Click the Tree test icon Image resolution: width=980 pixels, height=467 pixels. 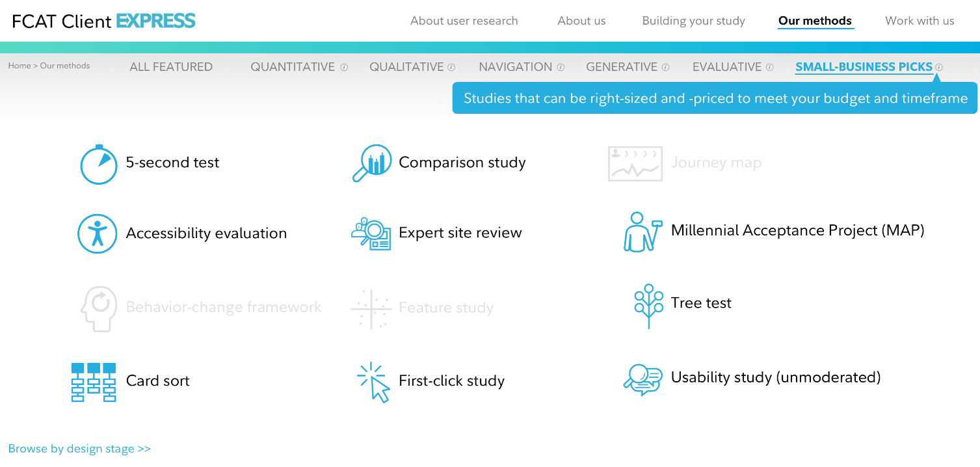tap(648, 304)
